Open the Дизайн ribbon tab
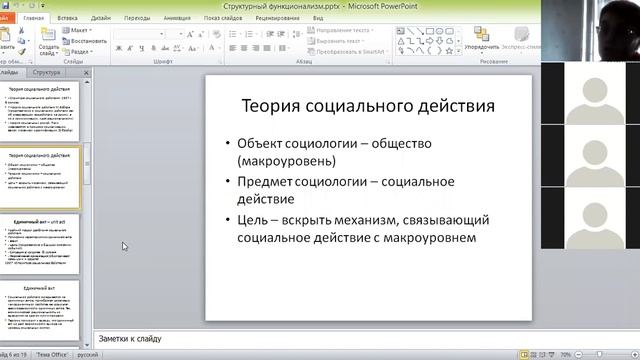640x360 pixels. 101,18
